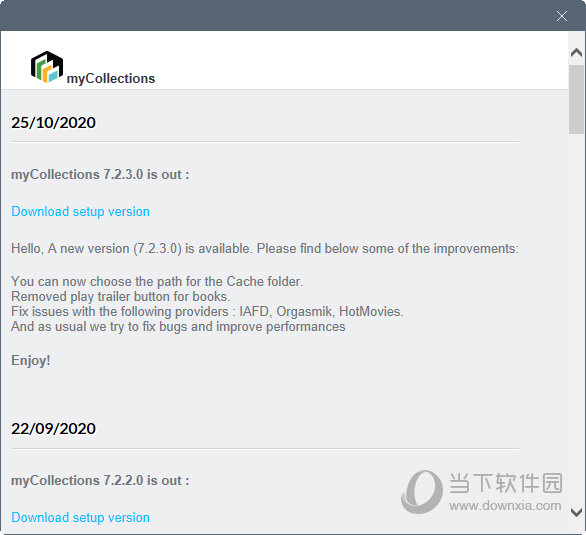Viewport: 586px width, 535px height.
Task: Click "Removed play trailer button for books."
Action: coord(120,297)
